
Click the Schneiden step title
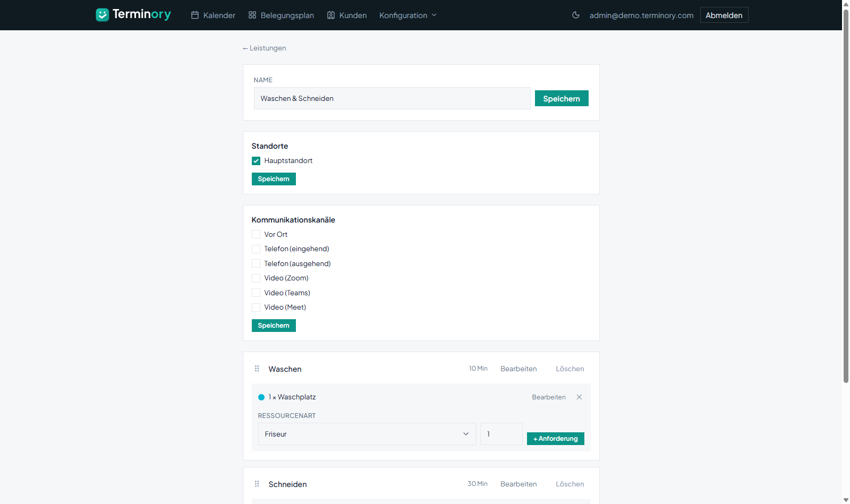[x=287, y=484]
